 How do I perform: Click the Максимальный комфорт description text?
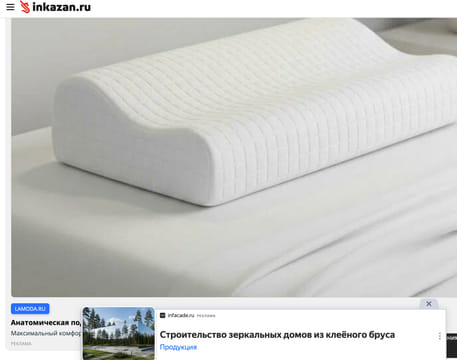tap(46, 333)
